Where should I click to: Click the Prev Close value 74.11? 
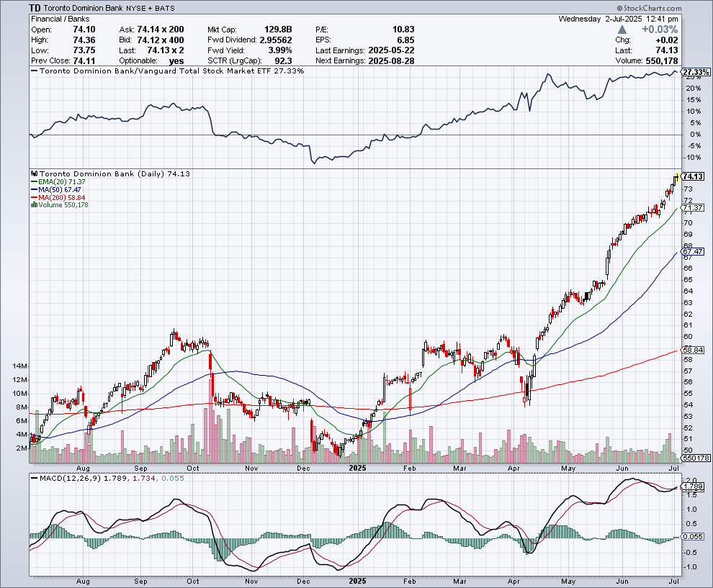[84, 61]
